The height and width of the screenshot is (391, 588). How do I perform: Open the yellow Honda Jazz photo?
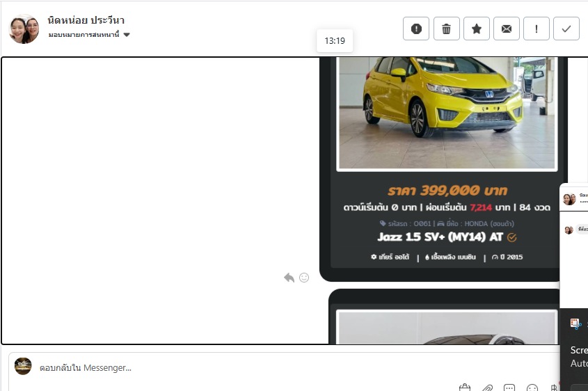click(x=447, y=113)
